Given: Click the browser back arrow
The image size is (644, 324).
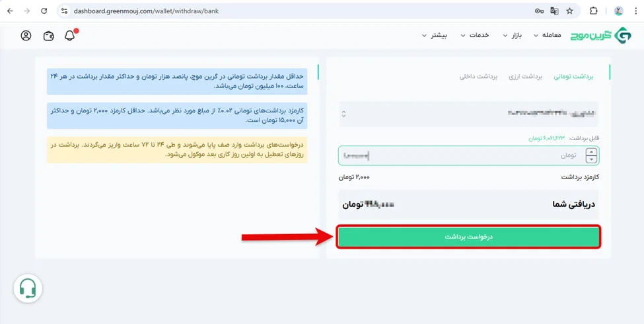Looking at the screenshot, I should point(10,11).
